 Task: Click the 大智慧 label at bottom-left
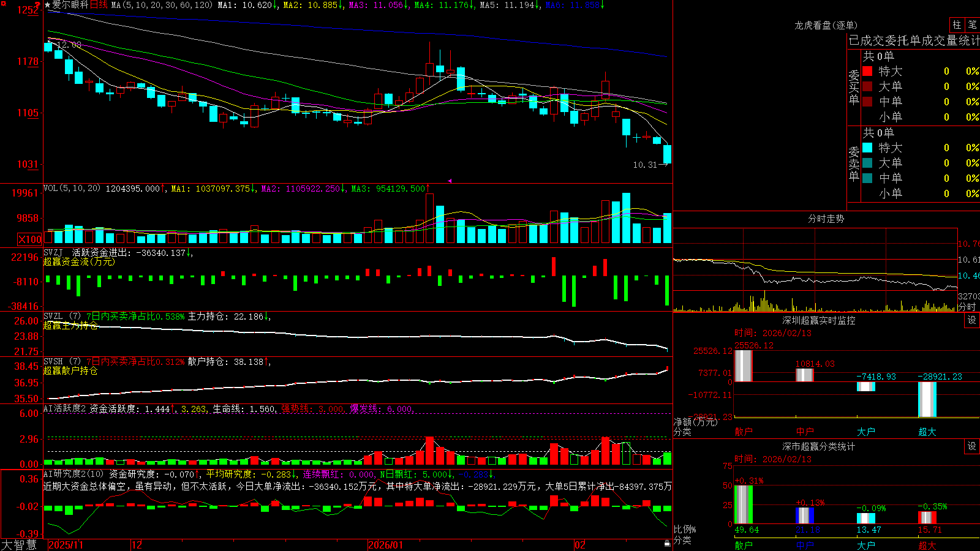19,544
